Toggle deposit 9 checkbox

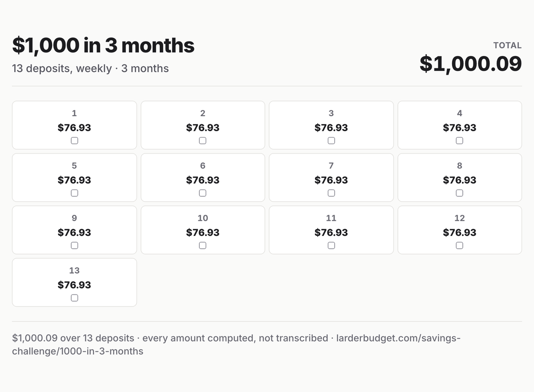[x=74, y=246]
